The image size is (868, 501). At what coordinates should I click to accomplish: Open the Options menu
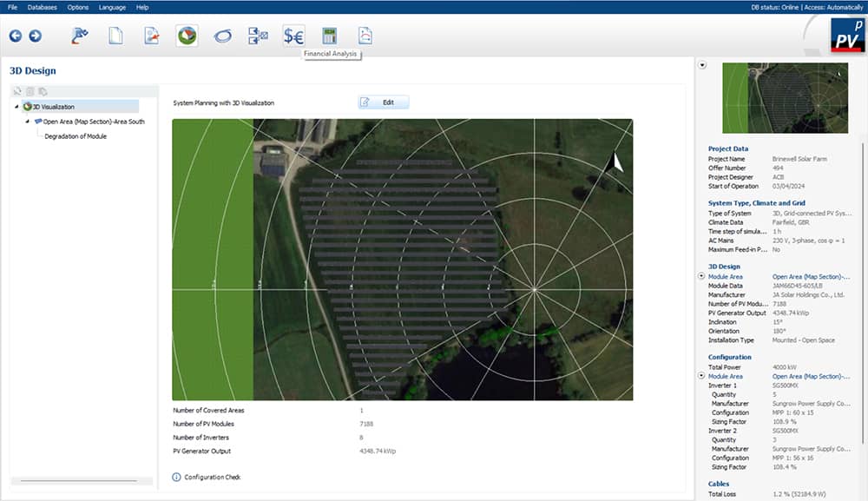click(x=78, y=7)
